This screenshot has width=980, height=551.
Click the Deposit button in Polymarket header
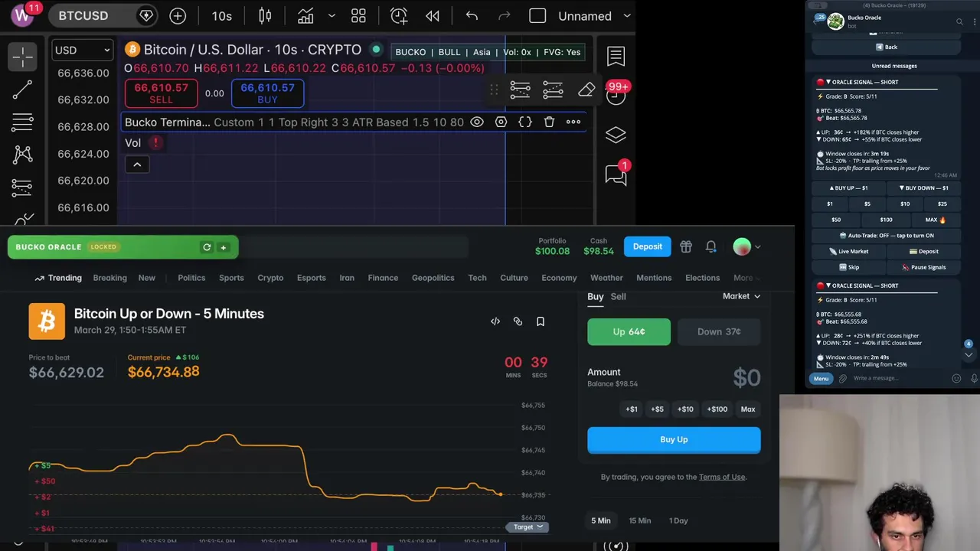click(x=648, y=246)
